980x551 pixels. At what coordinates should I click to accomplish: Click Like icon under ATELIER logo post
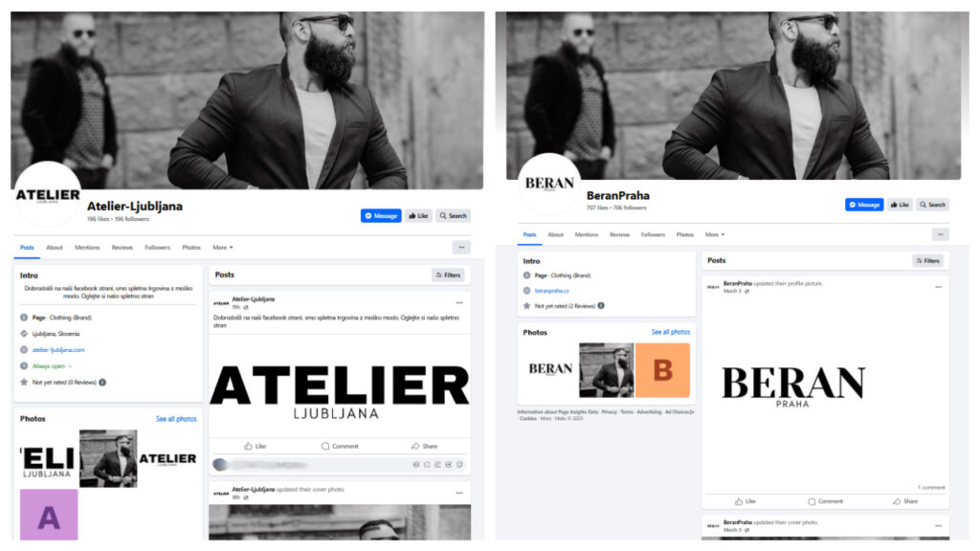[x=248, y=446]
